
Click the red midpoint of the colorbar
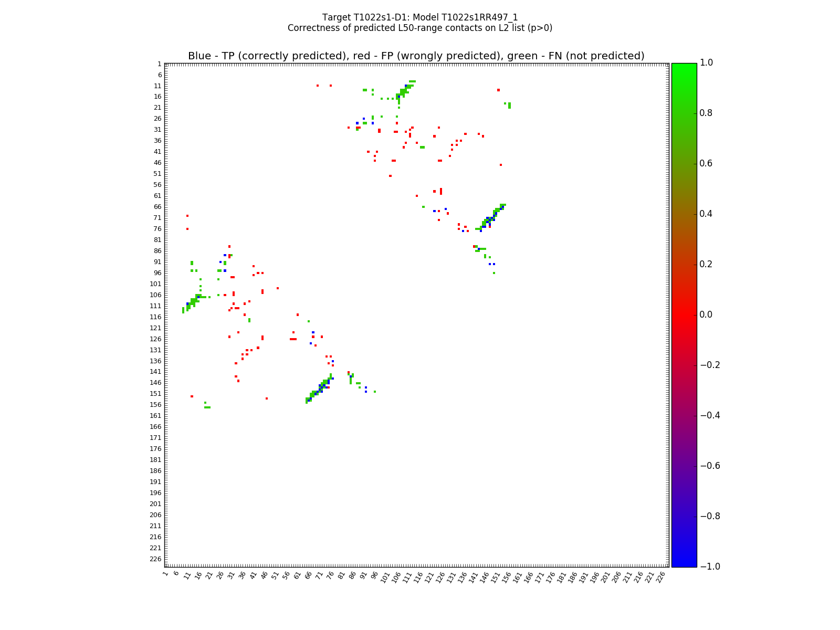point(684,315)
